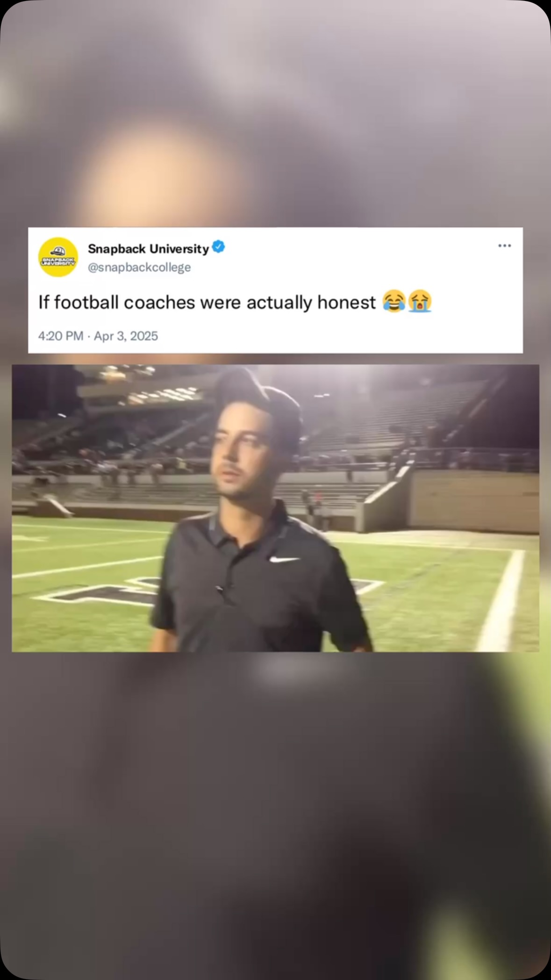Open the tweet's three-dot more menu
Image resolution: width=551 pixels, height=980 pixels.
coord(504,245)
